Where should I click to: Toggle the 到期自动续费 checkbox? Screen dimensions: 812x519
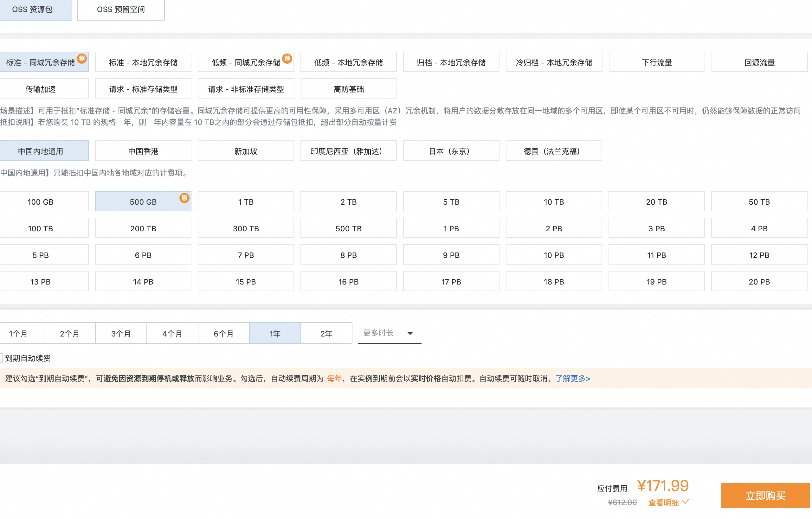[x=1, y=358]
